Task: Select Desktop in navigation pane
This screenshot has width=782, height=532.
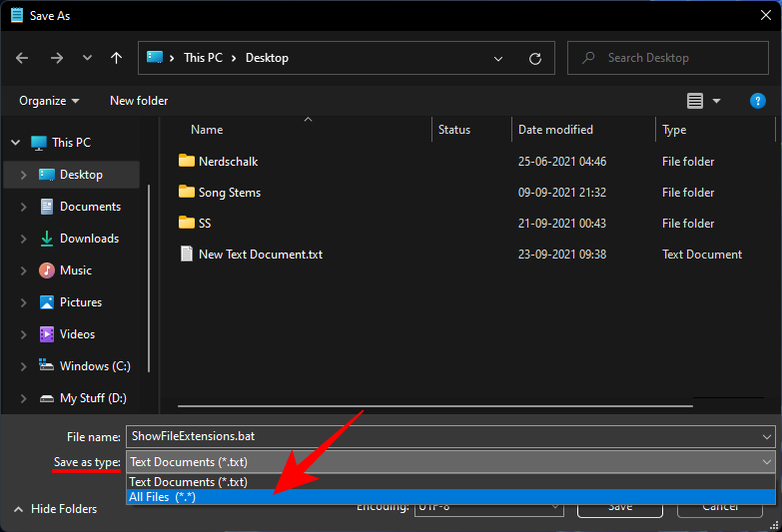Action: pos(81,175)
